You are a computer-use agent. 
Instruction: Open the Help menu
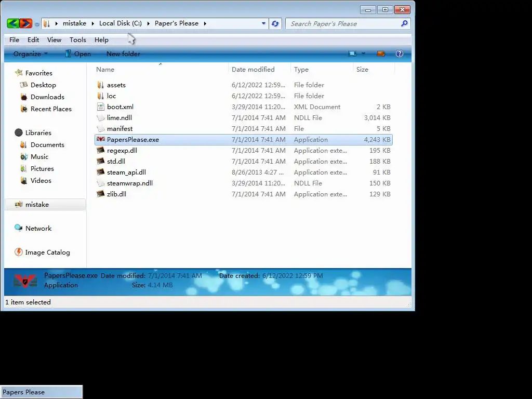coord(101,39)
